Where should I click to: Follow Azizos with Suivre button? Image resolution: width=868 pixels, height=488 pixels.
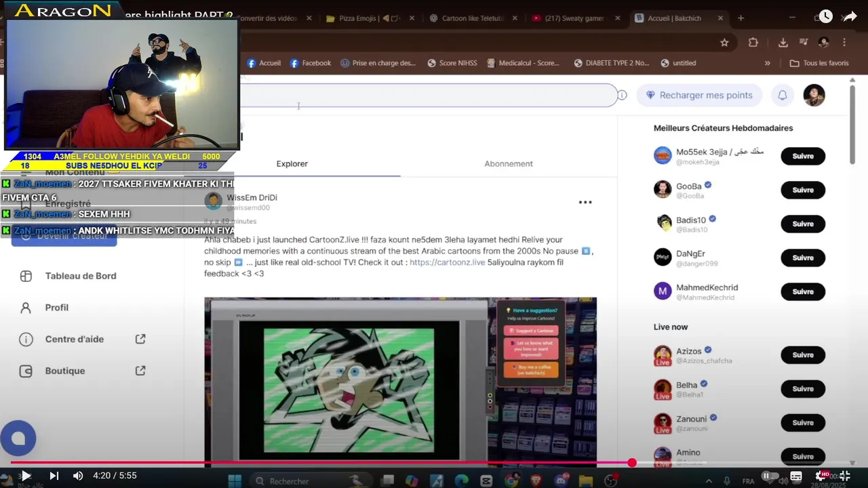tap(803, 354)
